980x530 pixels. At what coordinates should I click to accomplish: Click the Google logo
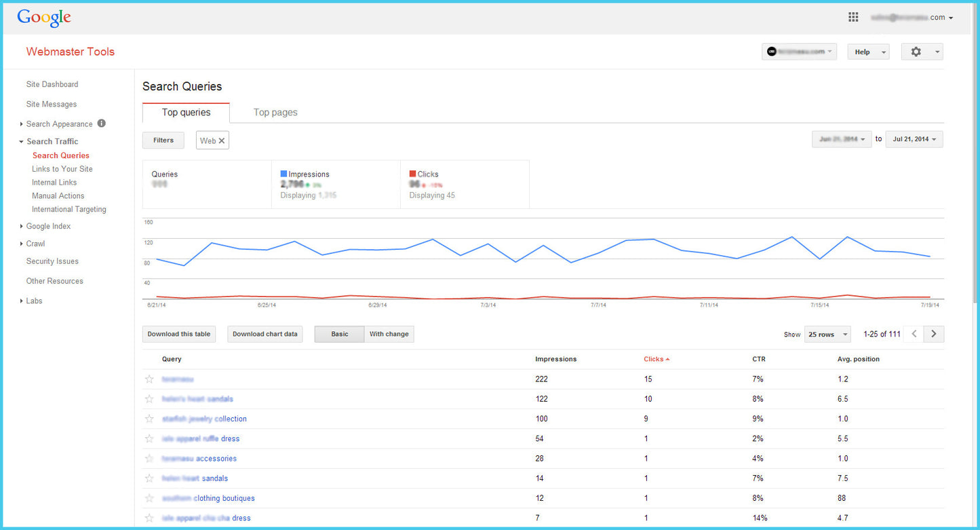[x=44, y=18]
